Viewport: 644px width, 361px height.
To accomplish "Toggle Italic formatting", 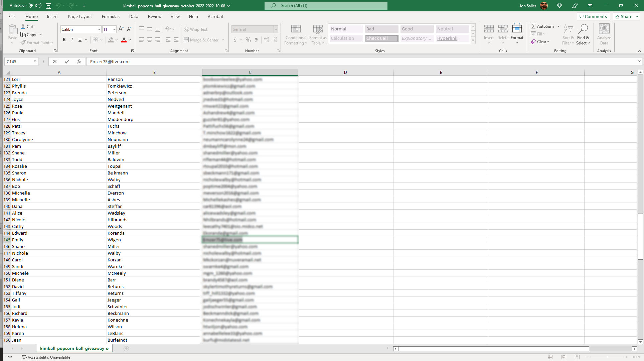I will click(x=72, y=40).
